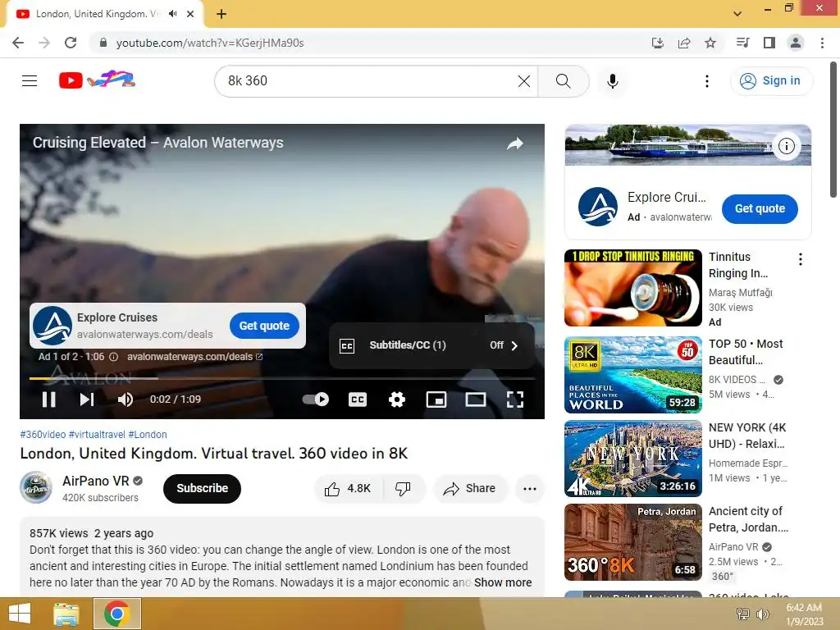
Task: Reload the current page
Action: [71, 43]
